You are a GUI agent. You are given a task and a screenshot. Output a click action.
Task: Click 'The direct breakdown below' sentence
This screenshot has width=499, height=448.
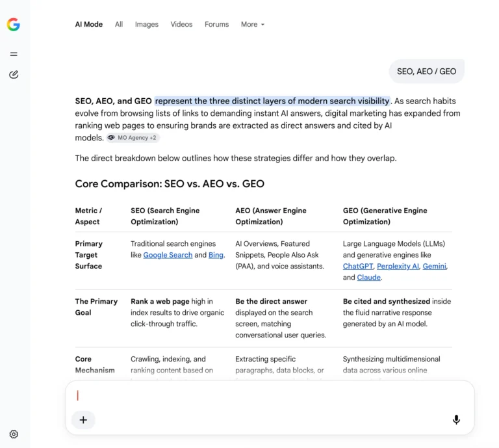click(236, 158)
